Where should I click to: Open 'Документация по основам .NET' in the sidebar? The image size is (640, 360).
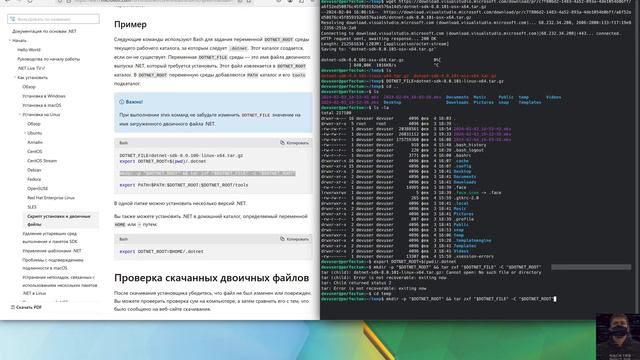pyautogui.click(x=44, y=31)
